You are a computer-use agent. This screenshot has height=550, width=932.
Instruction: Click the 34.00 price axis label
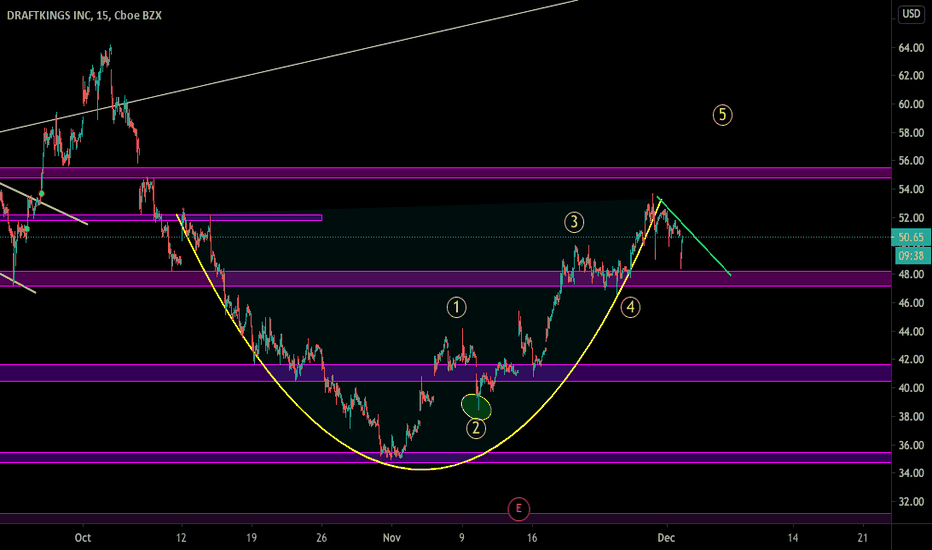click(911, 473)
